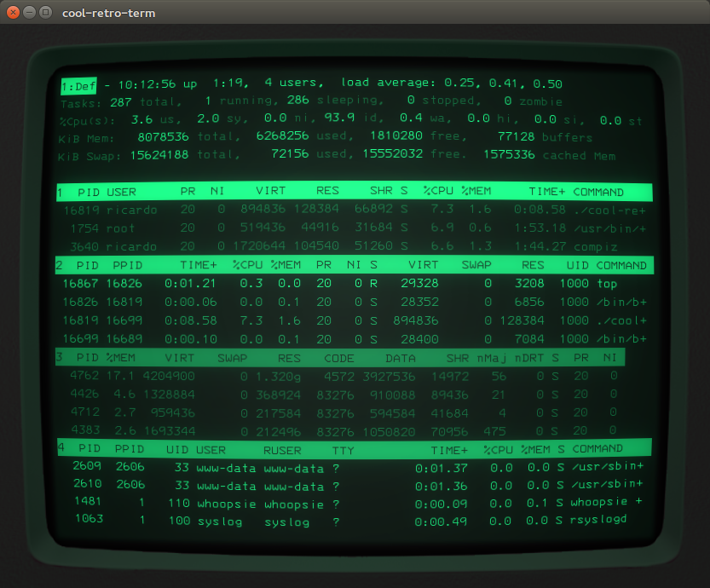Minimize the terminal window
This screenshot has height=588, width=710.
[30, 13]
